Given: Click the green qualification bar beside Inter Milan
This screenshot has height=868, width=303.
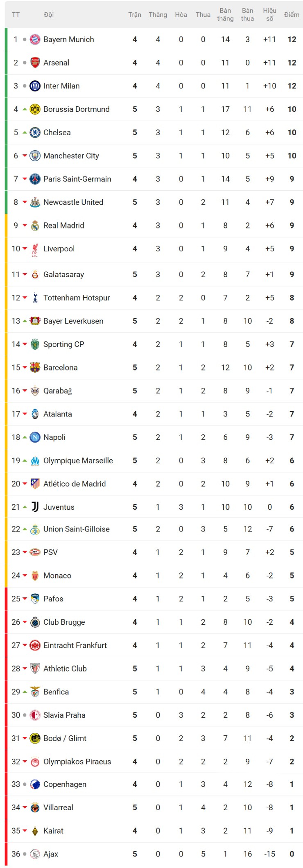Looking at the screenshot, I should click(5, 86).
